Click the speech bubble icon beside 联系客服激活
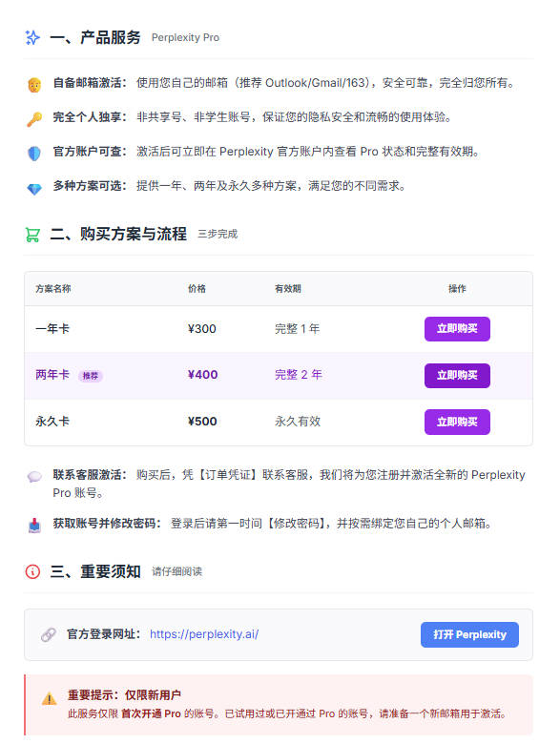 coord(34,476)
